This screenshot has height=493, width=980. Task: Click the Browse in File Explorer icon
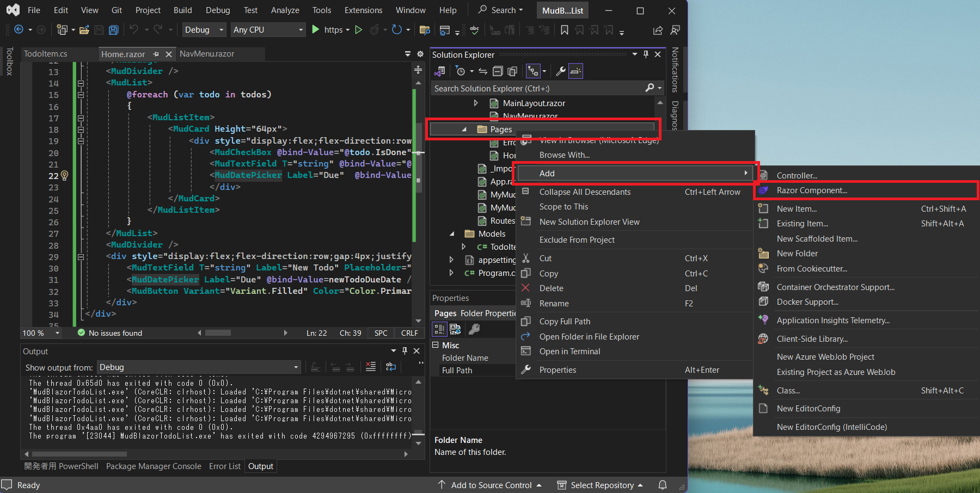425,30
